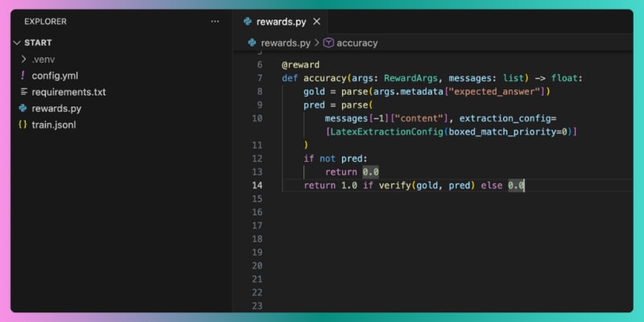Click line number 14 in the gutter

point(257,185)
